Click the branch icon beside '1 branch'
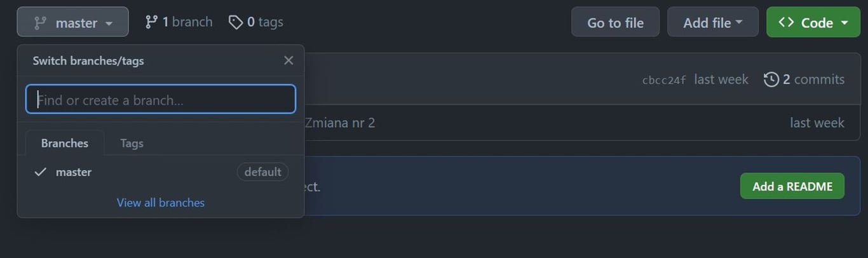Viewport: 868px width, 258px height. click(151, 22)
